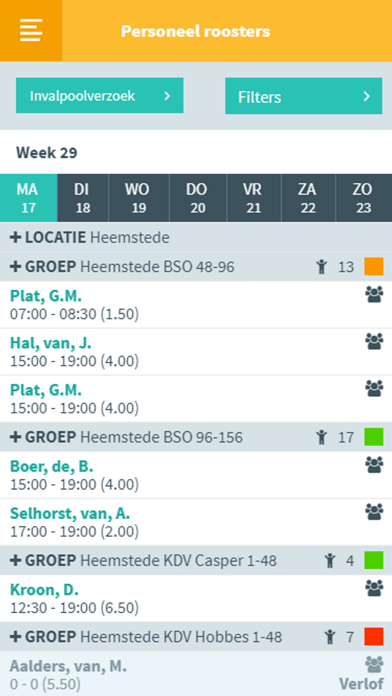This screenshot has width=392, height=696.
Task: Open the Selhorst, van, A. employee name
Action: point(70,514)
